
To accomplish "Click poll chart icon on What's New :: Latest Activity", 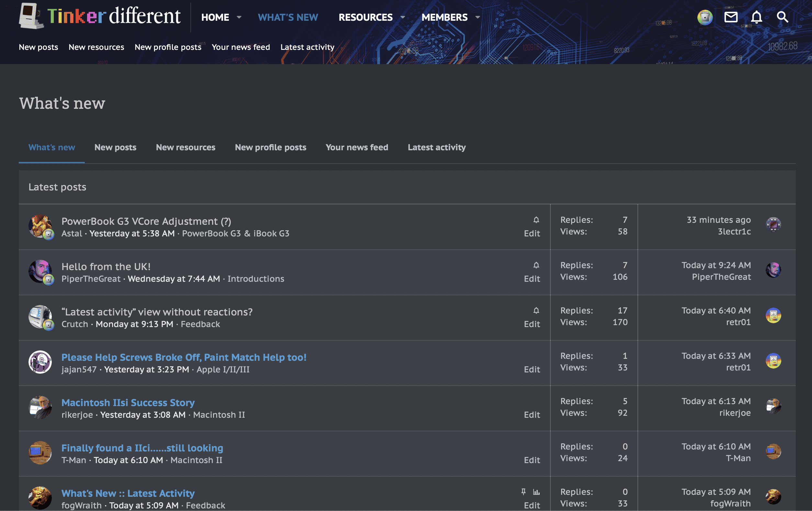I will coord(536,492).
